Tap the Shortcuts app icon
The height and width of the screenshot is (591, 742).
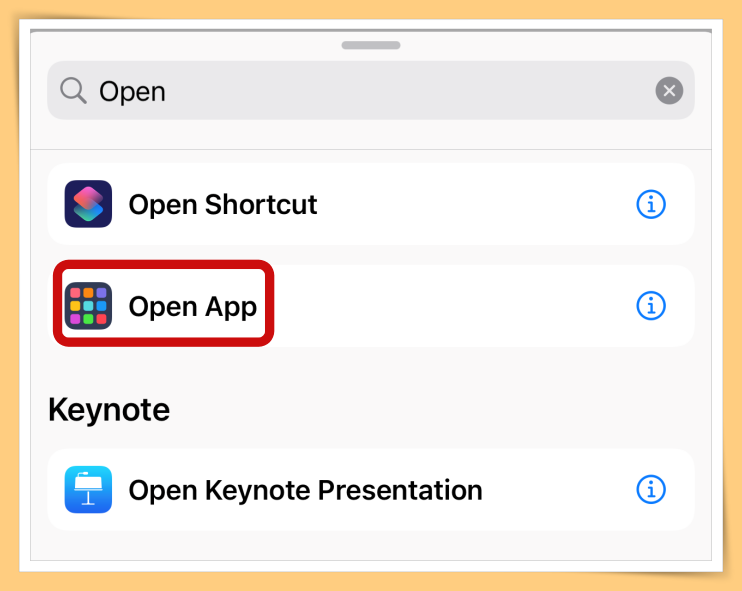point(88,204)
